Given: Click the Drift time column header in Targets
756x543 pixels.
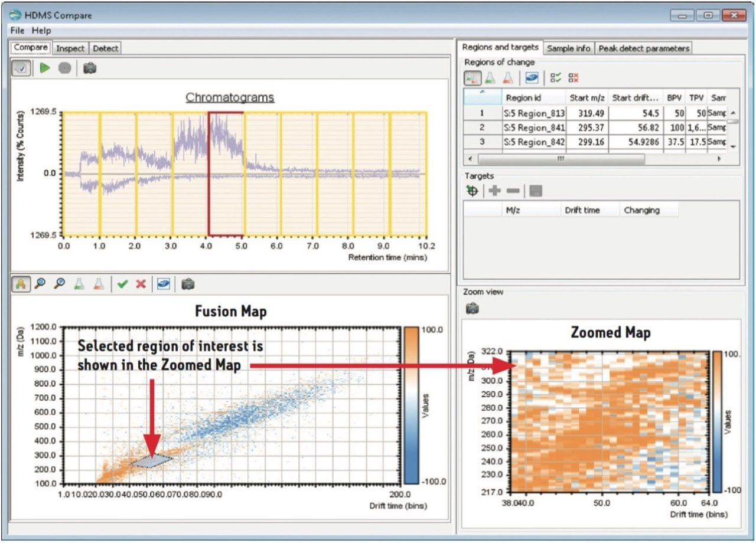Looking at the screenshot, I should [x=589, y=210].
